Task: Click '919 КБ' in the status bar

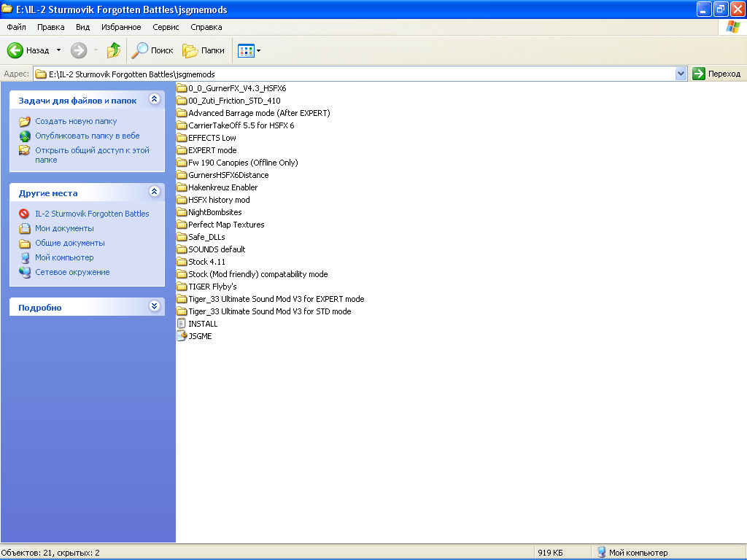Action: (x=550, y=553)
